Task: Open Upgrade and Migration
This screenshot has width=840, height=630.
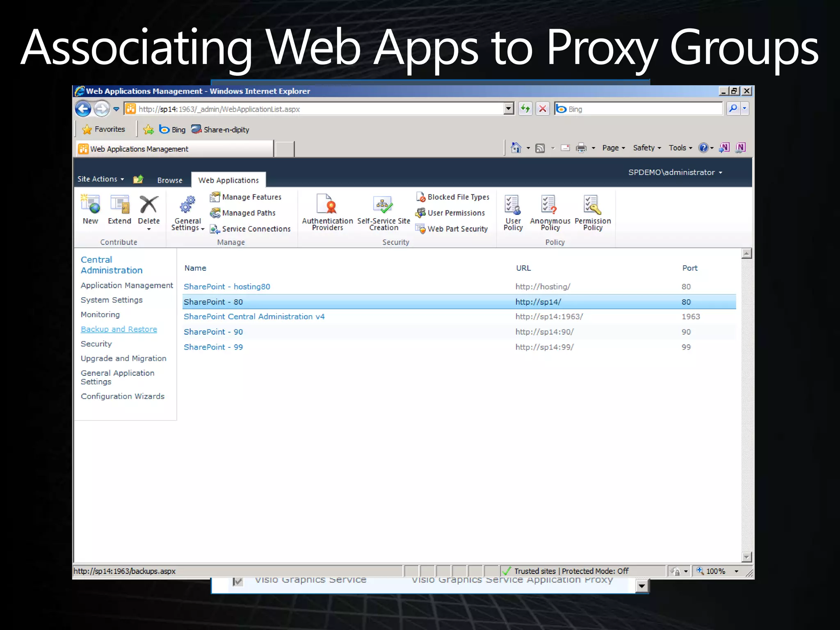Action: click(x=123, y=358)
